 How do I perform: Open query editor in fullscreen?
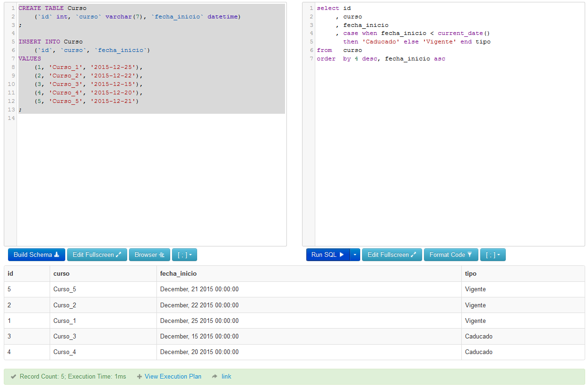392,255
